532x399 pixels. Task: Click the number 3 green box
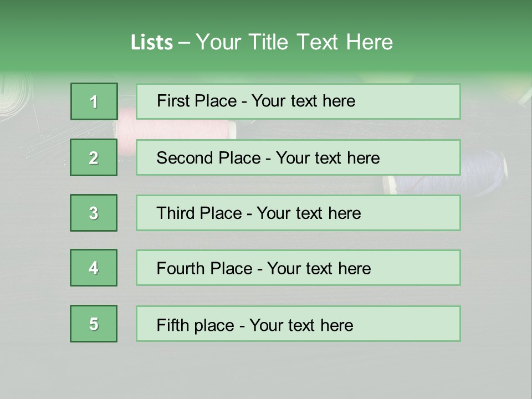click(x=94, y=213)
